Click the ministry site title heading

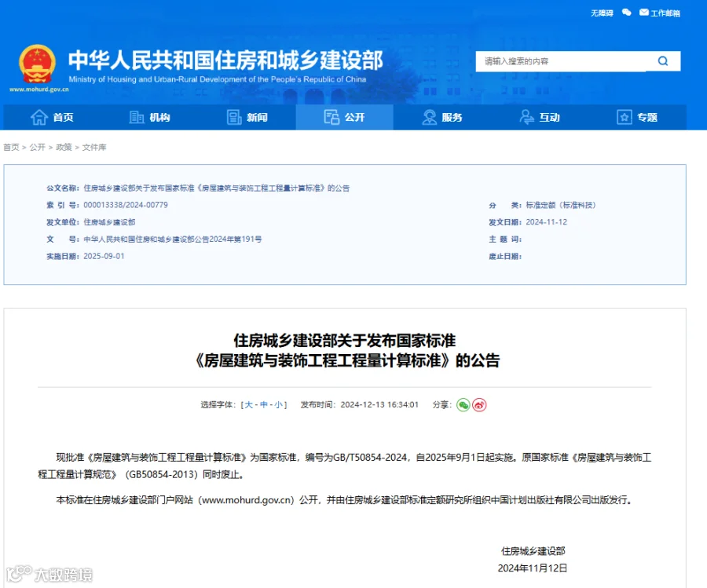(x=225, y=60)
